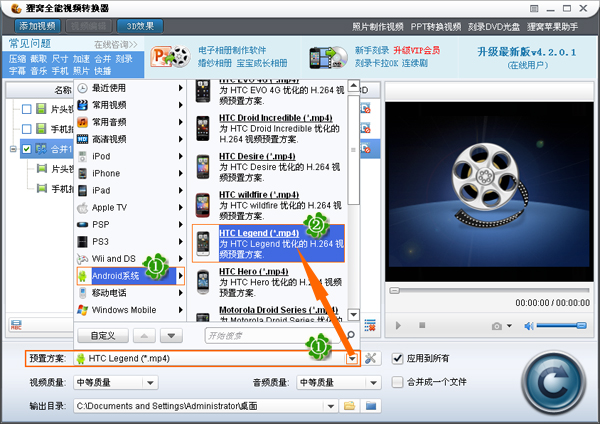Click HTC Desire phone thumbnail icon

(203, 167)
